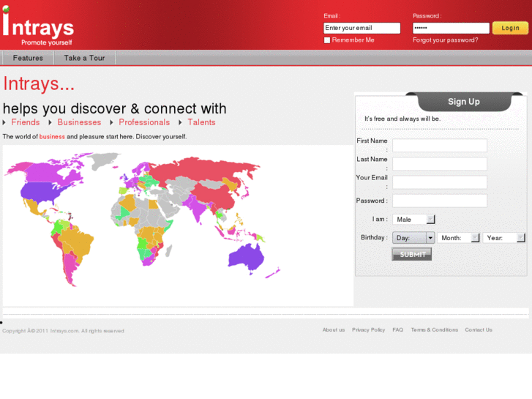
Task: Click India on the world map
Action: (197, 208)
